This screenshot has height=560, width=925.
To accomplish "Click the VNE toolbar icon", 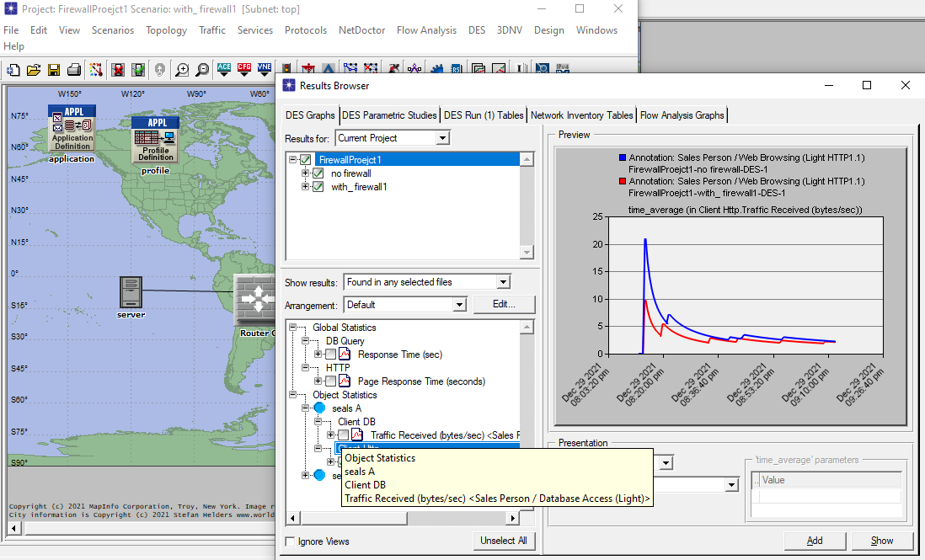I will click(265, 70).
